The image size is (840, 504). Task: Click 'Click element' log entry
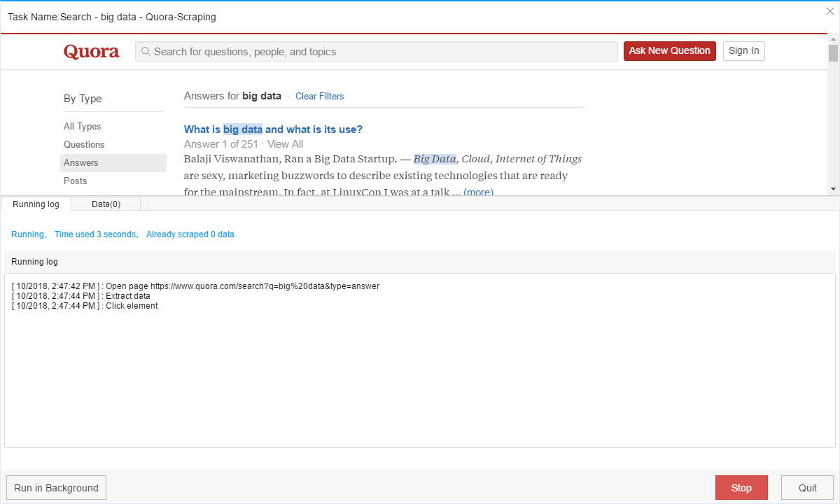85,306
